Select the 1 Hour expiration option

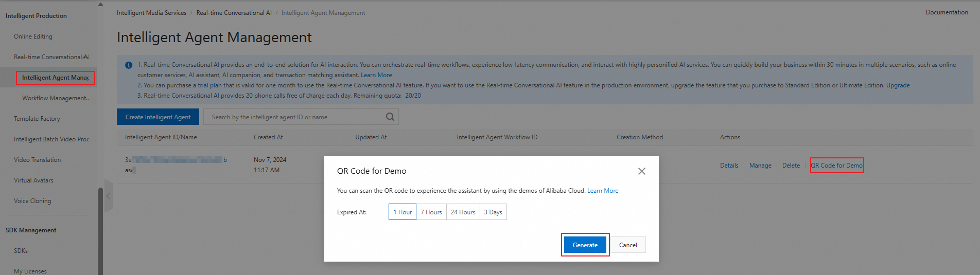(402, 212)
